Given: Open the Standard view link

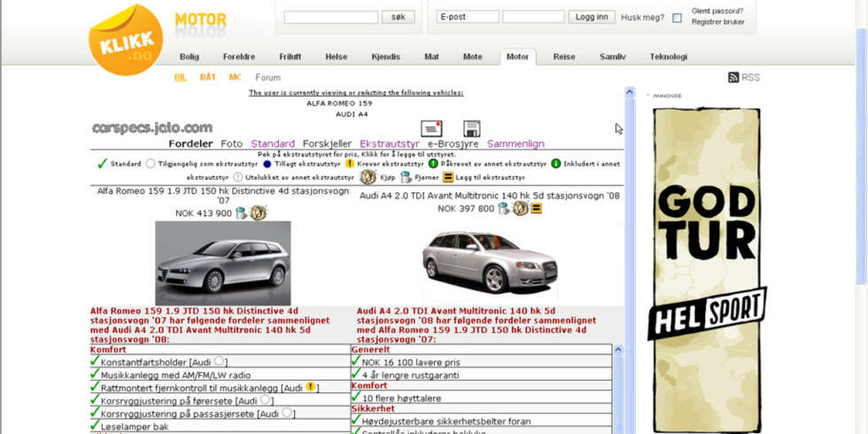Looking at the screenshot, I should (273, 143).
